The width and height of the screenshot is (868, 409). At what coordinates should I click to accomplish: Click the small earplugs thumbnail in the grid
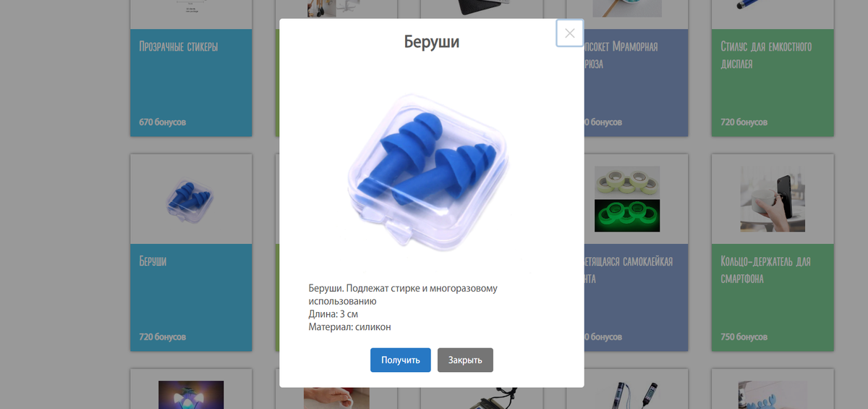coord(191,199)
